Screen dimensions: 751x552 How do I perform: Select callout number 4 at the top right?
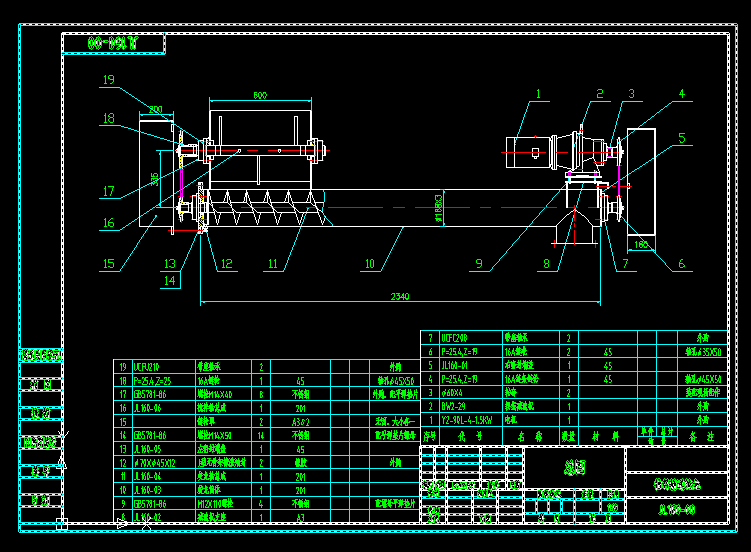tap(682, 94)
